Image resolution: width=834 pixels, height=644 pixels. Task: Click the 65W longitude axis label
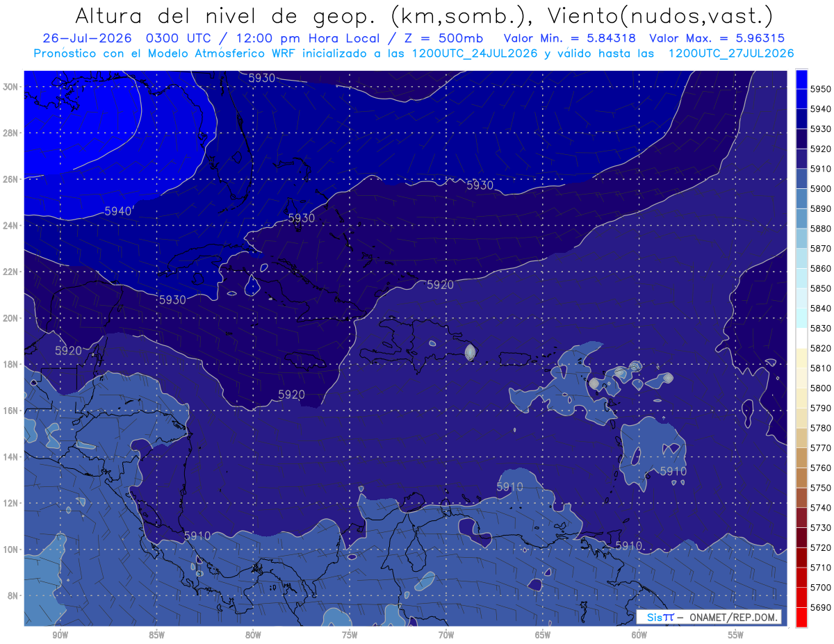543,635
